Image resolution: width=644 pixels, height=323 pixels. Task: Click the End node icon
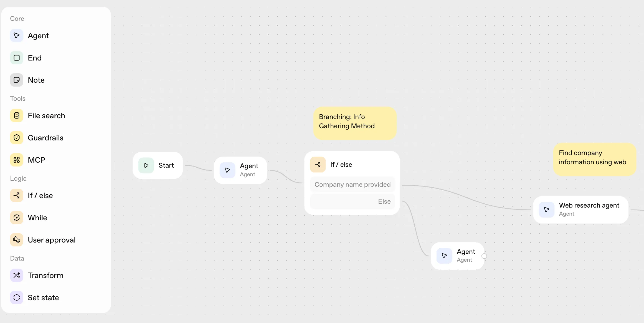(x=17, y=58)
